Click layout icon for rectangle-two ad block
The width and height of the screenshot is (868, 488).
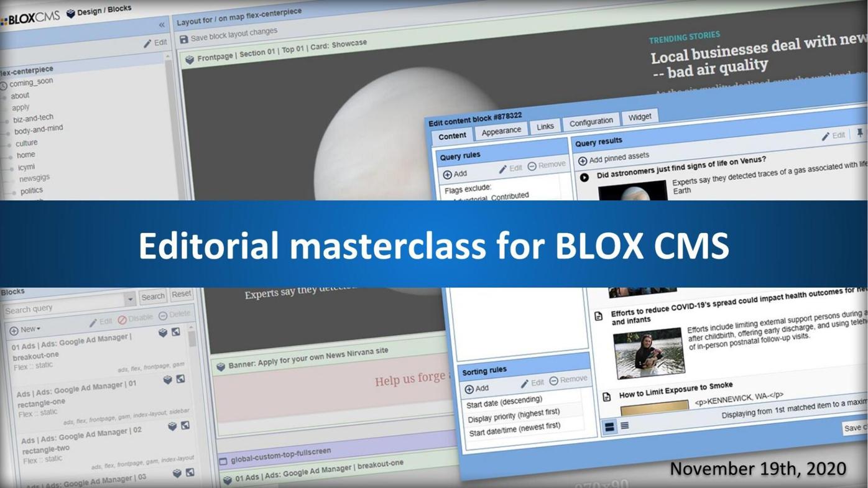coord(185,425)
